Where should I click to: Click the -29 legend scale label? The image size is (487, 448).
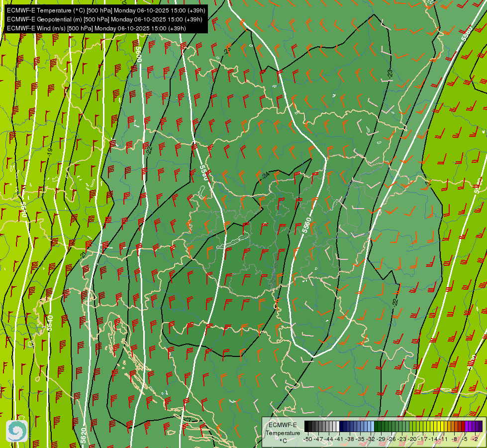coord(382,439)
